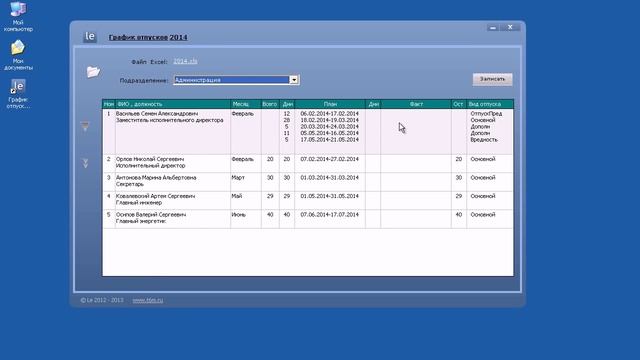Select row 'Антонова Марина Альбертовна'
Image resolution: width=640 pixels, height=360 pixels.
tap(308, 182)
